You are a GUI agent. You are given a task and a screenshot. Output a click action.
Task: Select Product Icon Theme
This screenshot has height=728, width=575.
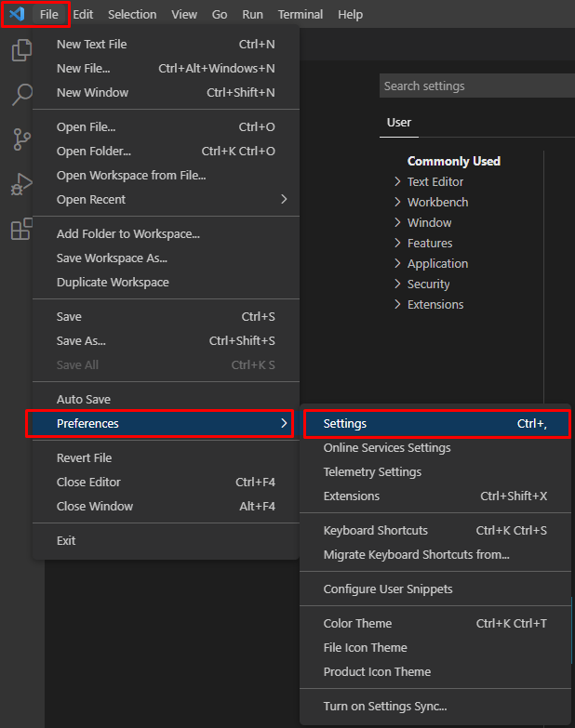tap(435, 671)
